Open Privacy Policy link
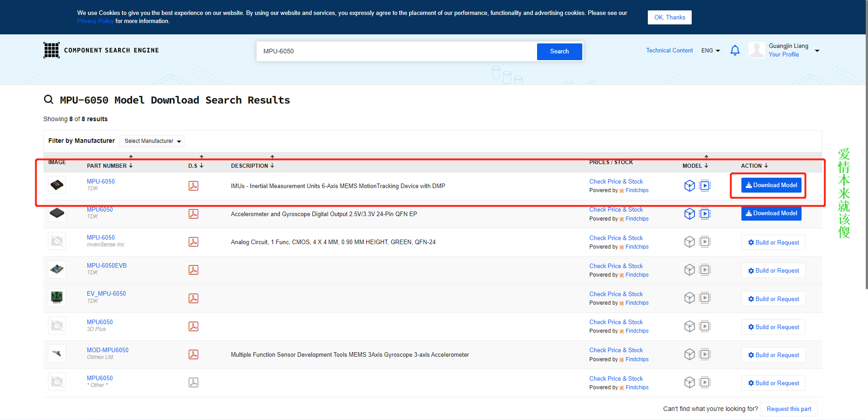Image resolution: width=868 pixels, height=420 pixels. [x=95, y=21]
